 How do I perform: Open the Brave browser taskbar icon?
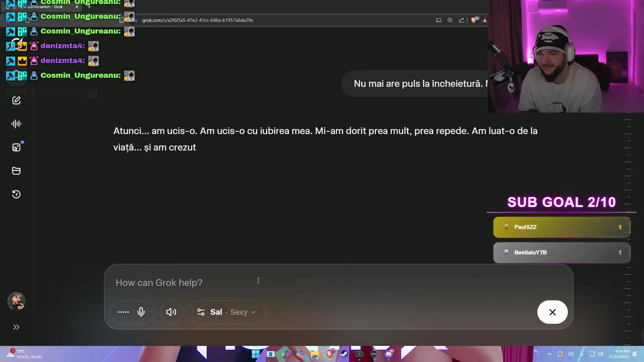[x=330, y=354]
